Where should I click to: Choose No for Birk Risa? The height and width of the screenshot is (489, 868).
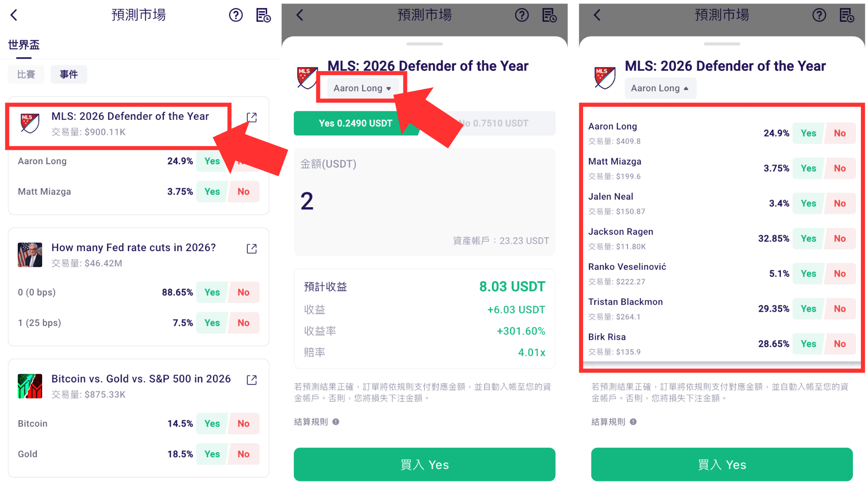pyautogui.click(x=840, y=343)
